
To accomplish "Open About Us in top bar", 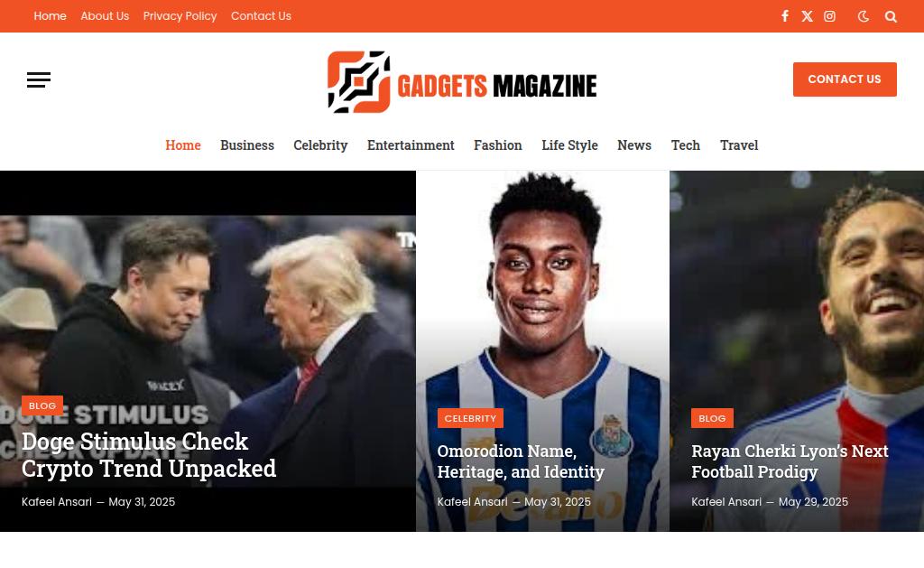I will (x=105, y=16).
